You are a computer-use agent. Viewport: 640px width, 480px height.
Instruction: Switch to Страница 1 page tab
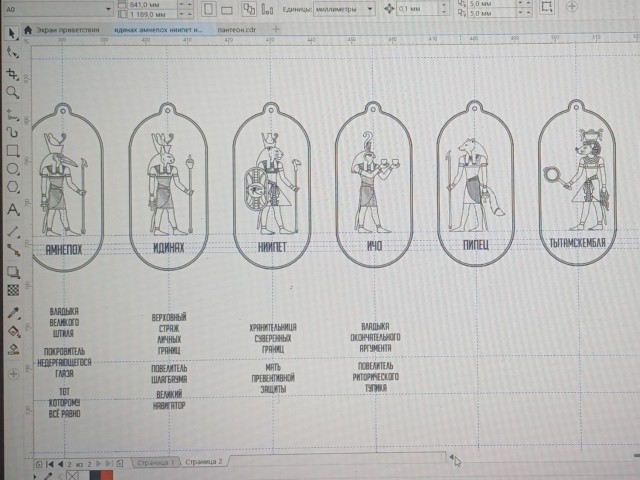pos(156,462)
